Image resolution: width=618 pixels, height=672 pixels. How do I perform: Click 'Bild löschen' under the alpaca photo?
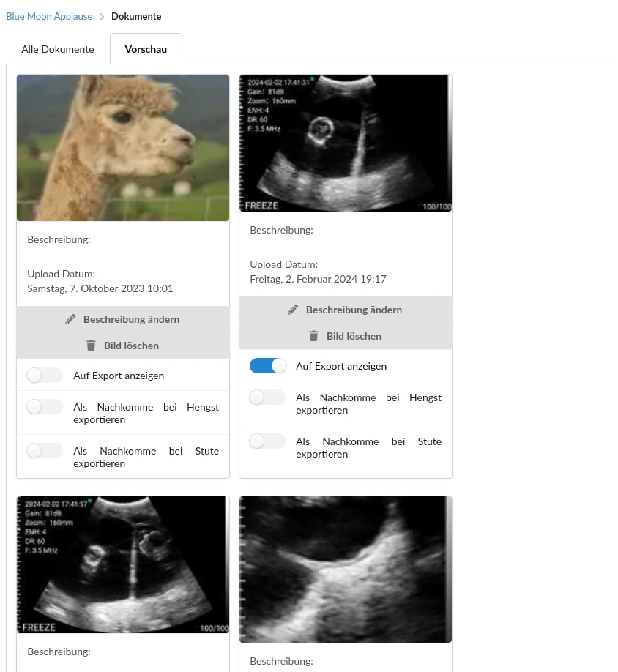(x=131, y=346)
